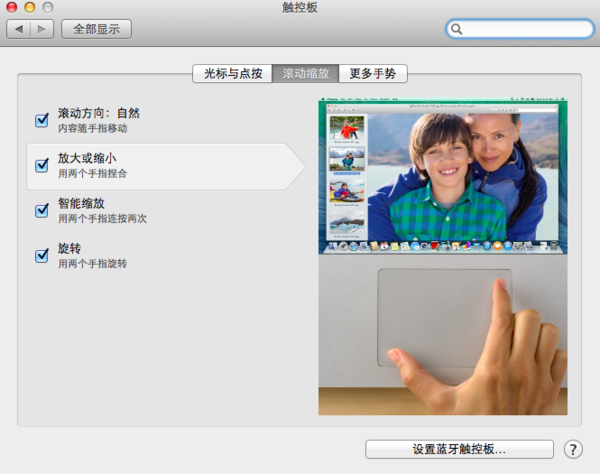
Task: Switch to the 光标与点按 tab
Action: (233, 73)
